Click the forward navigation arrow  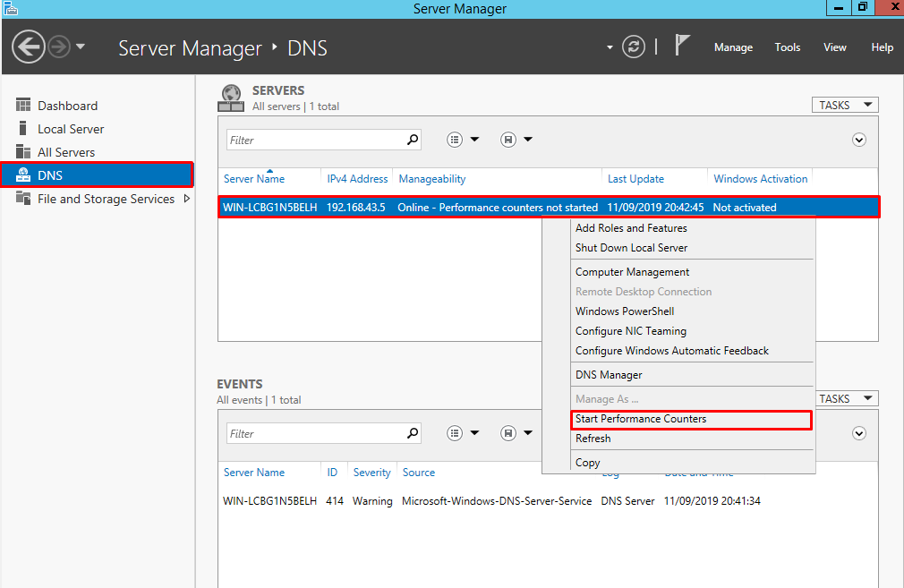(59, 47)
